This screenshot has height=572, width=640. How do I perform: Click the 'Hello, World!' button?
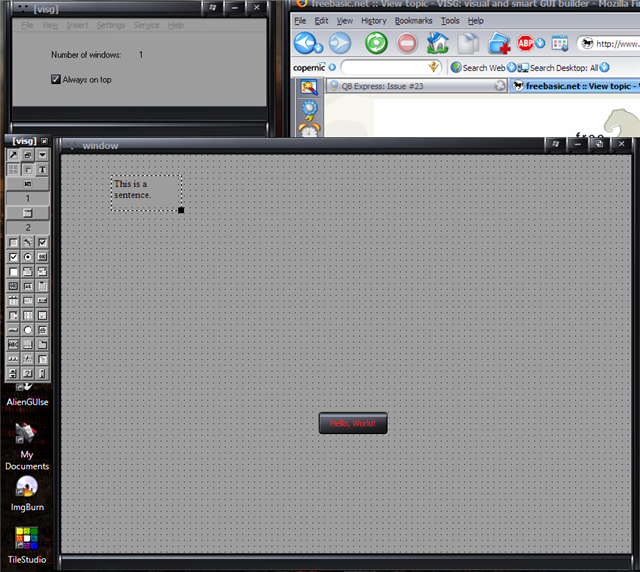353,423
